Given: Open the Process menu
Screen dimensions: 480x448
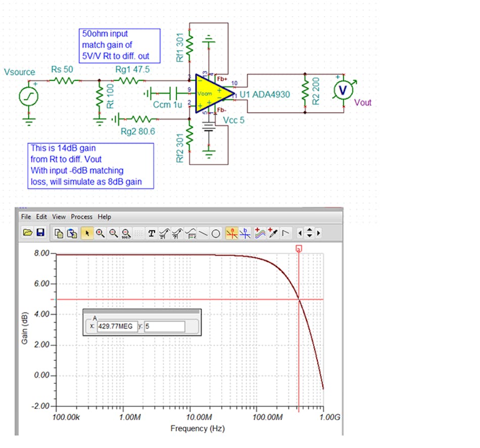Looking at the screenshot, I should click(81, 217).
